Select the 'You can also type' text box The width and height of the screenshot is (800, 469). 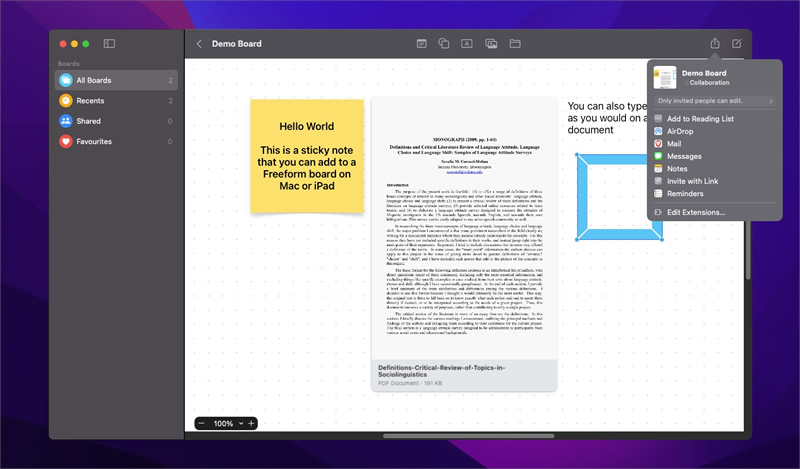point(607,118)
